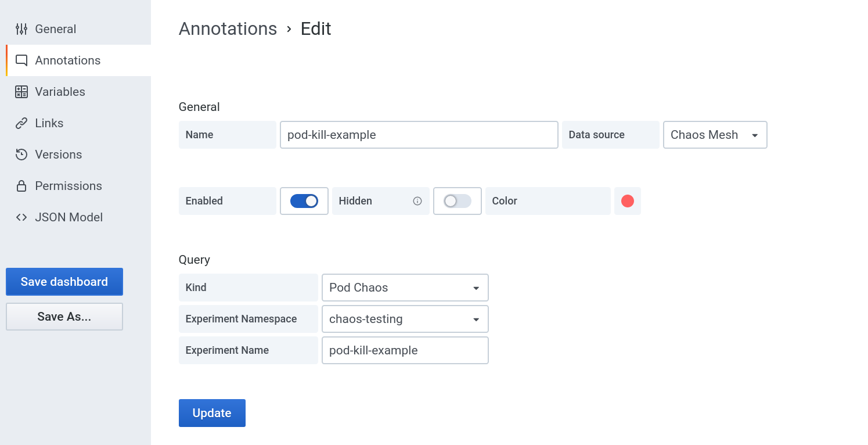868x445 pixels.
Task: Focus the Experiment Name input field
Action: 405,350
